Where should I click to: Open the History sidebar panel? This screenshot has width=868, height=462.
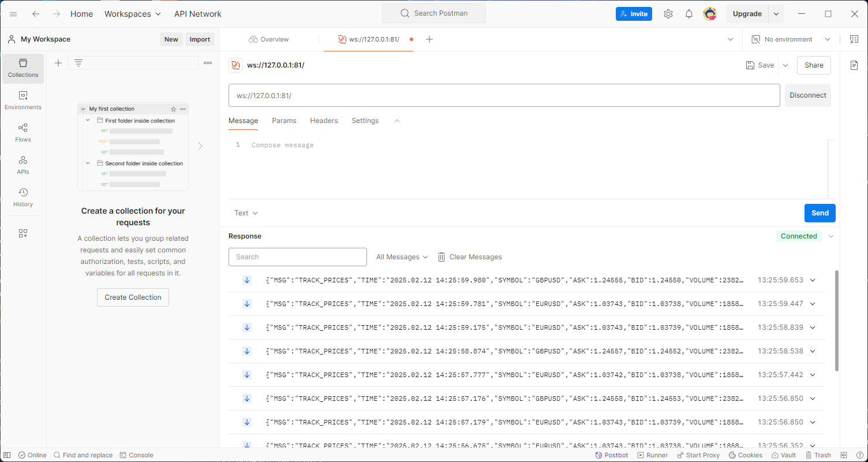pyautogui.click(x=23, y=198)
